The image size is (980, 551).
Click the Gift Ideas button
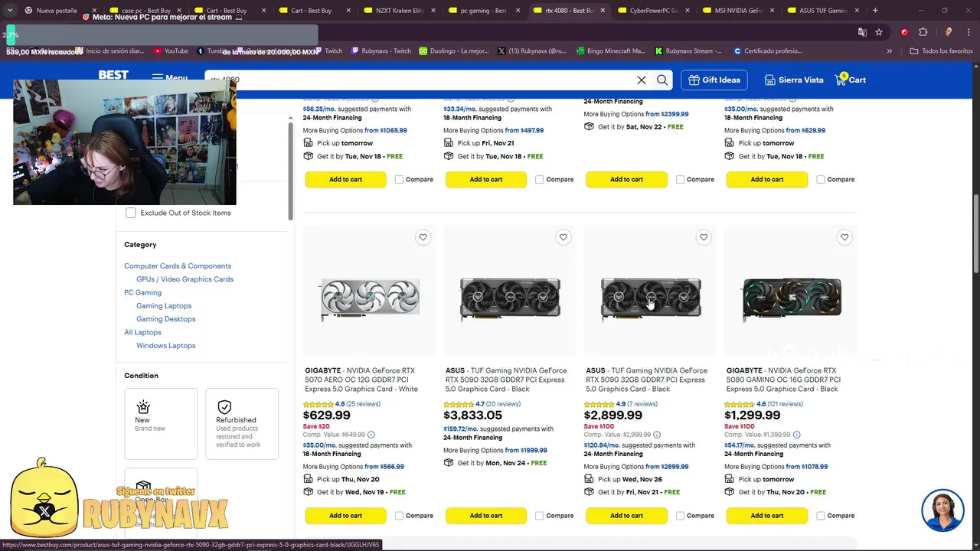714,80
